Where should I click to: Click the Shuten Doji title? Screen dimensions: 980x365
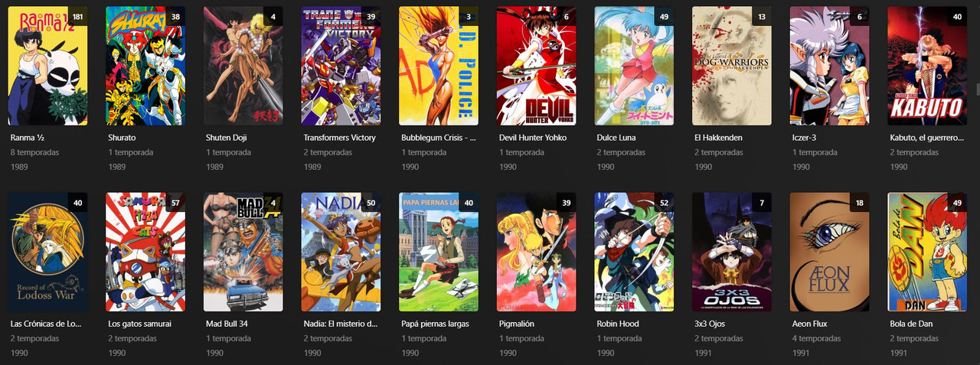227,138
